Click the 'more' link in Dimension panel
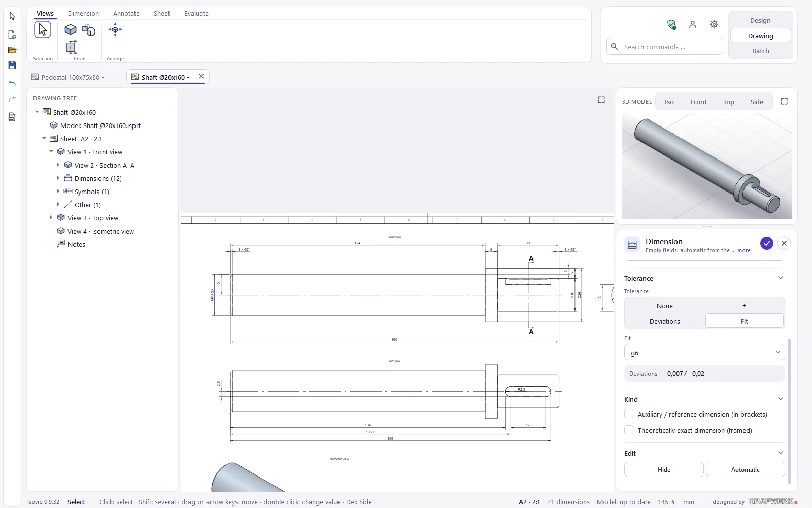 pyautogui.click(x=744, y=250)
